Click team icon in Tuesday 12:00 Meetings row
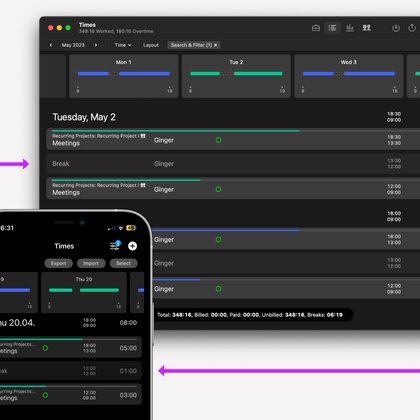 143,185
